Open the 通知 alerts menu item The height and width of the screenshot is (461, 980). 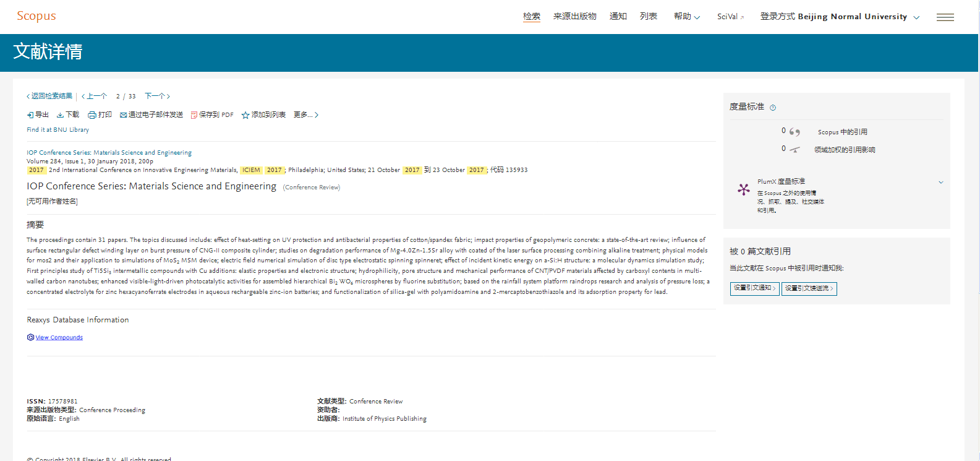(618, 17)
